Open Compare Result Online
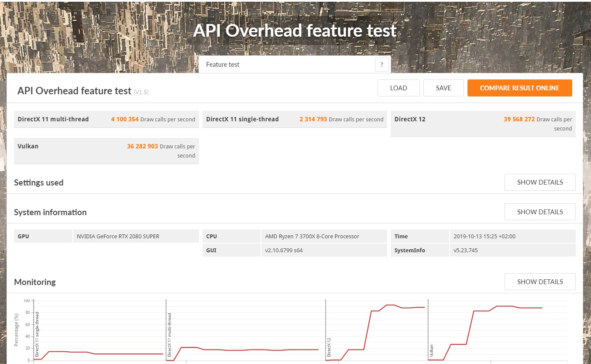591x364 pixels. tap(519, 88)
